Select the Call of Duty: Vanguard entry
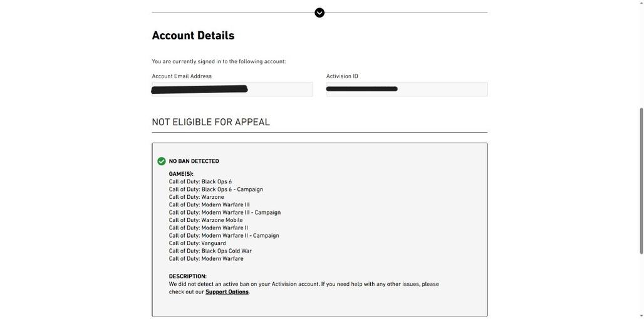Screen dimensions: 644x319 pyautogui.click(x=197, y=243)
